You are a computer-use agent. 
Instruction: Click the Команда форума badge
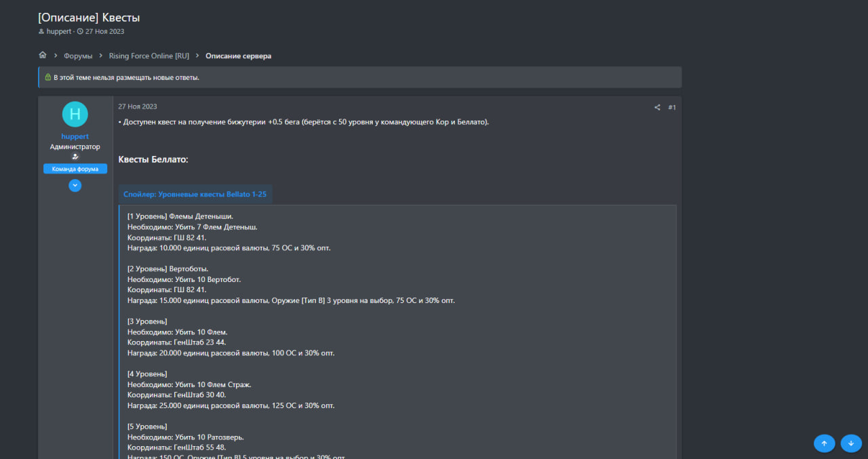(75, 169)
